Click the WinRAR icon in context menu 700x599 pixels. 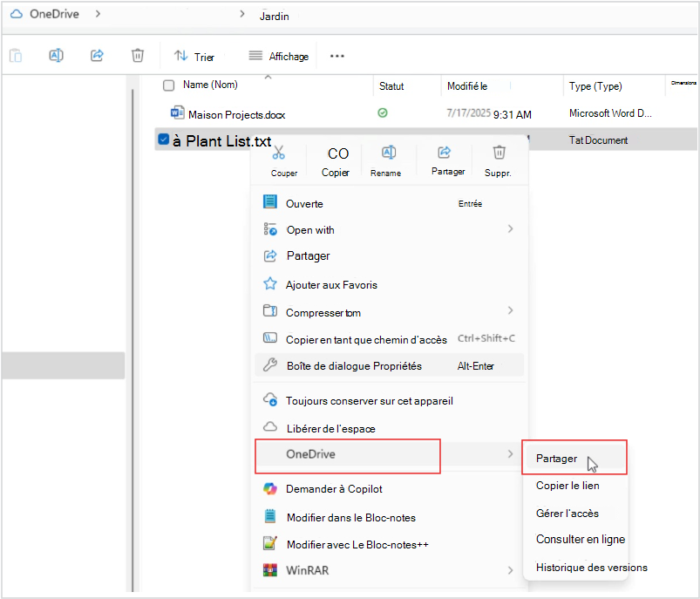point(270,570)
